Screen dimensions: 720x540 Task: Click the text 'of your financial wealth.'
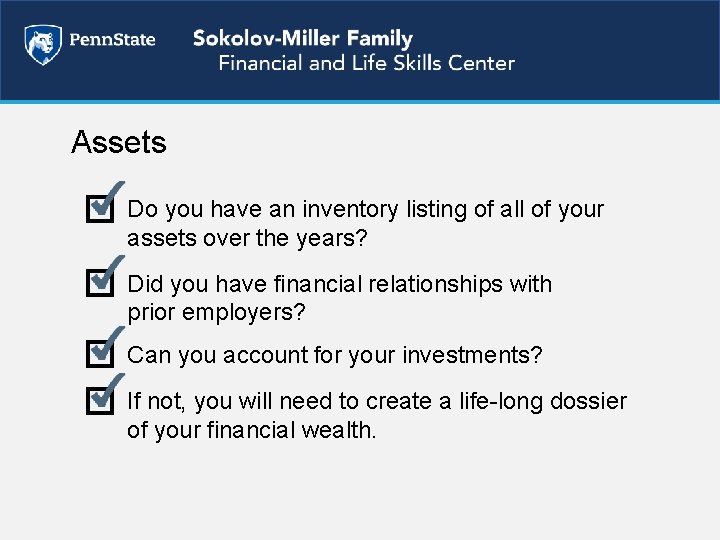click(251, 430)
